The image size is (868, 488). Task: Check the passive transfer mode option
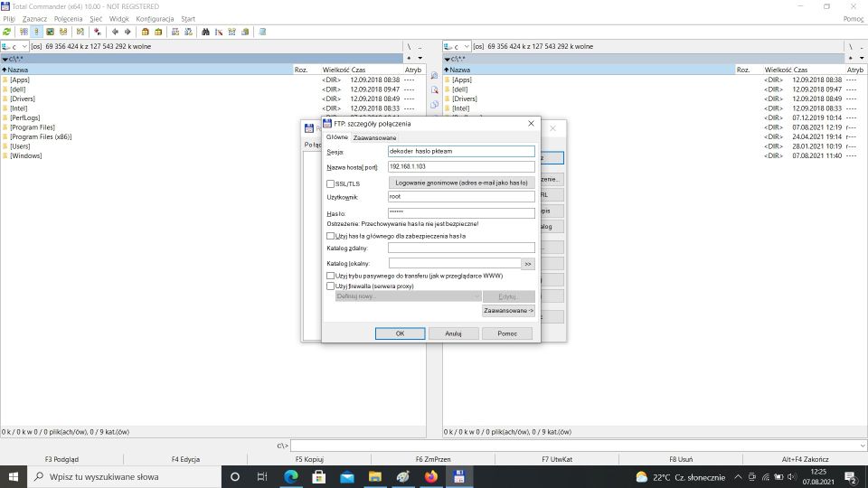(331, 276)
